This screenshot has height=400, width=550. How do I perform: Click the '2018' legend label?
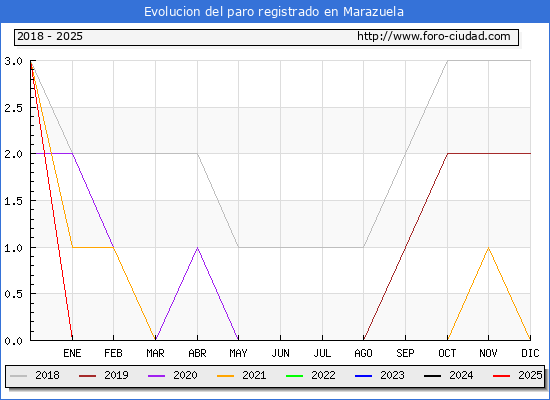(x=47, y=375)
